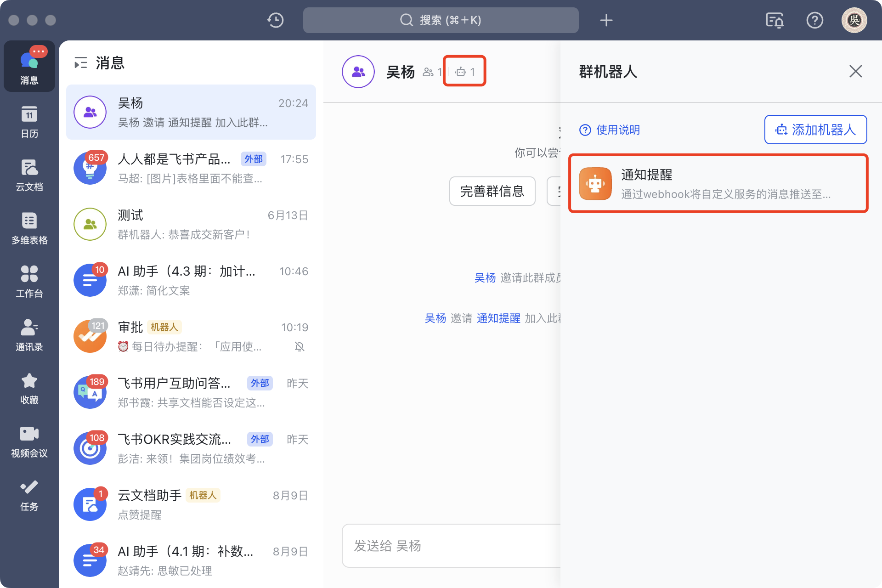Viewport: 882px width, 588px height.
Task: Click 飞书用户互助问答 avatar icon
Action: (x=90, y=392)
